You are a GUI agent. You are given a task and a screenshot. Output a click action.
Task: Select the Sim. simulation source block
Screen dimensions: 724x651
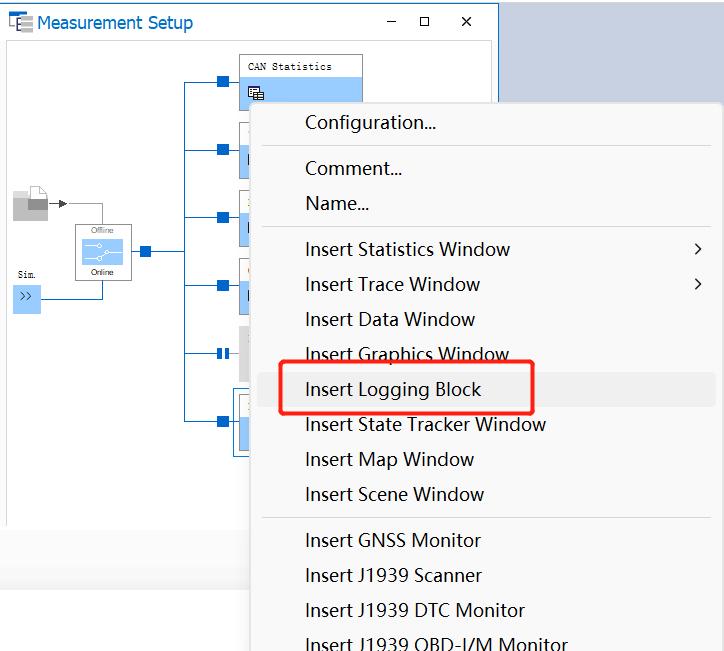(27, 297)
